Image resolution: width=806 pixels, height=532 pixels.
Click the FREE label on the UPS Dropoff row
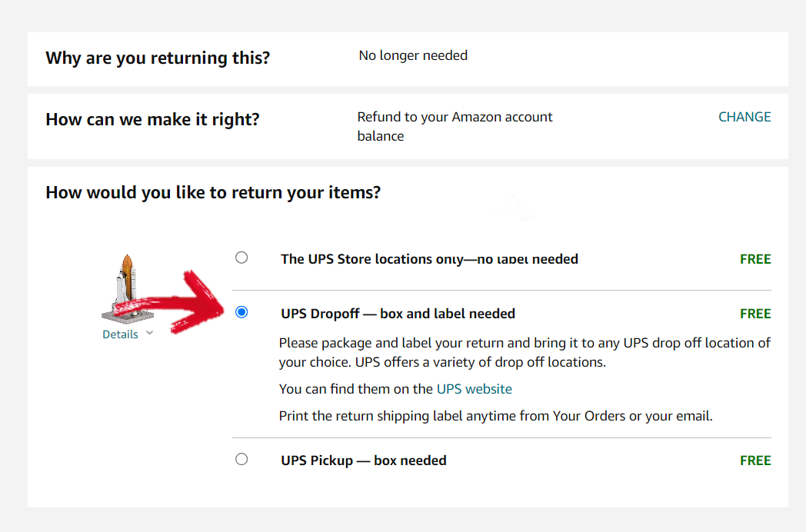click(x=755, y=314)
